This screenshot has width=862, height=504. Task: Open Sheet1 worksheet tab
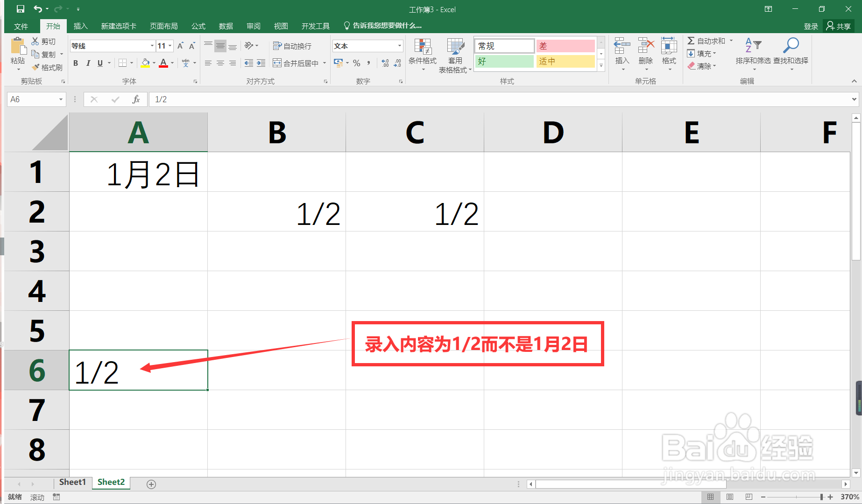coord(72,482)
